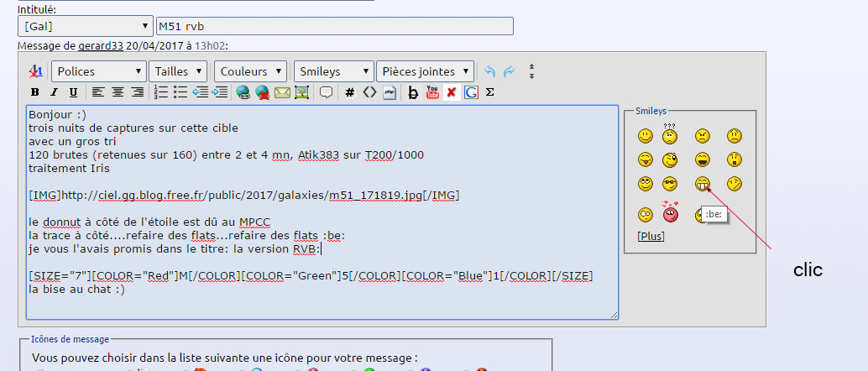Image resolution: width=868 pixels, height=371 pixels.
Task: Open the [Gal] prefix dropdown
Action: click(86, 26)
